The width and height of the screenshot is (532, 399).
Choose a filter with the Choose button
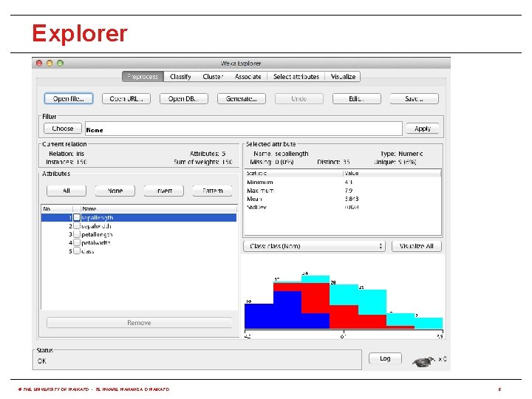click(63, 129)
